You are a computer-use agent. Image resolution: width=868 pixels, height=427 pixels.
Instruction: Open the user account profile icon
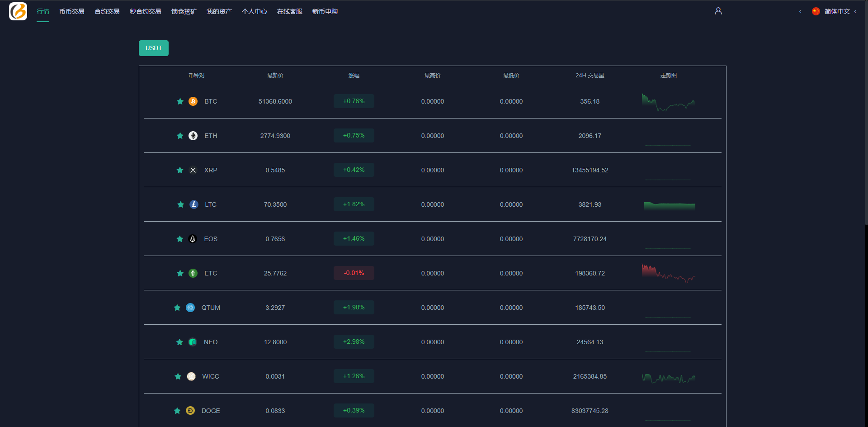coord(718,11)
